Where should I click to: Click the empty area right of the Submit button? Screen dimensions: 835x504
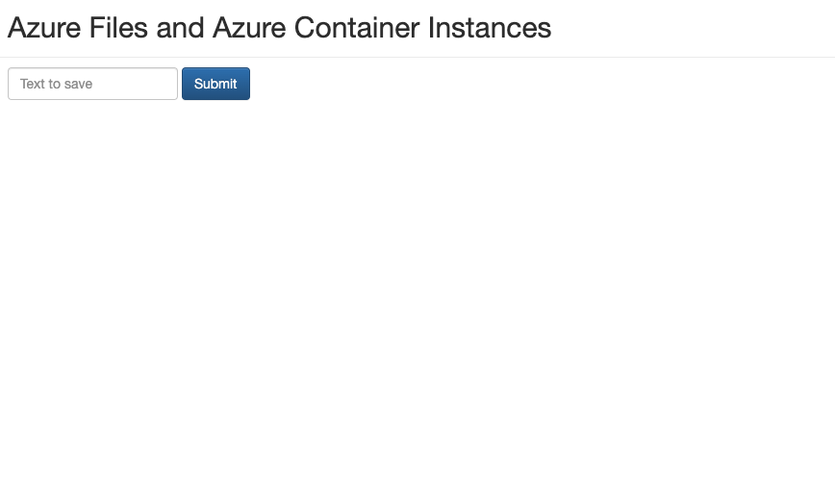pos(533,84)
